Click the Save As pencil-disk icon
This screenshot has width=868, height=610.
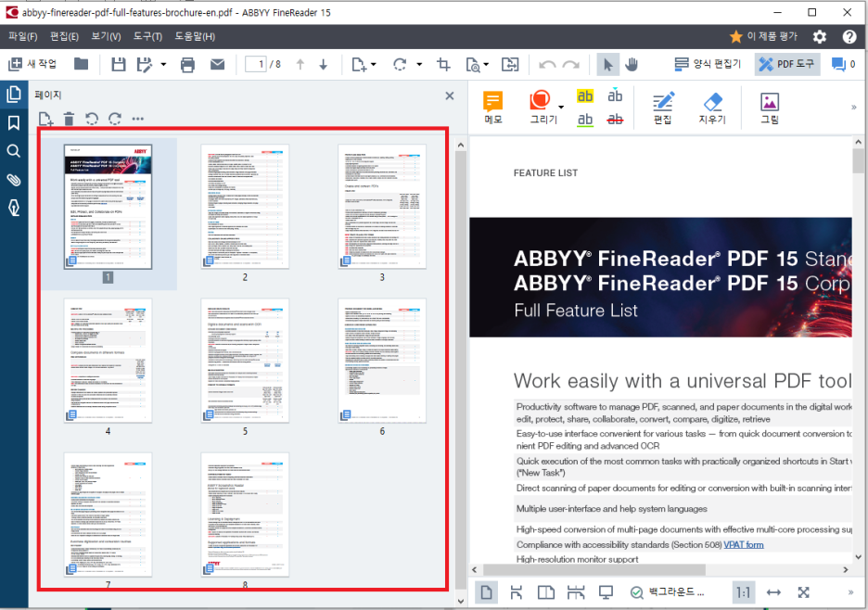[144, 65]
